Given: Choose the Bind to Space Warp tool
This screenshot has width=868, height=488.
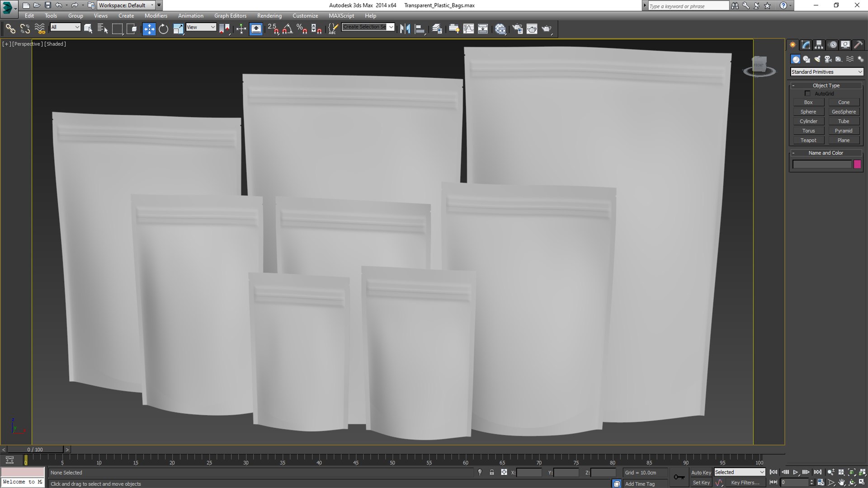Looking at the screenshot, I should coord(40,29).
